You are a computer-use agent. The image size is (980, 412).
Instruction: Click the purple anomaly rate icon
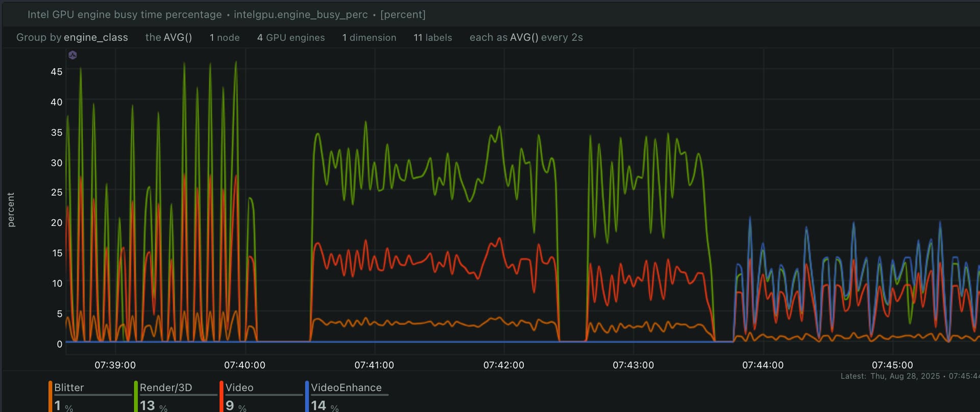pyautogui.click(x=72, y=55)
